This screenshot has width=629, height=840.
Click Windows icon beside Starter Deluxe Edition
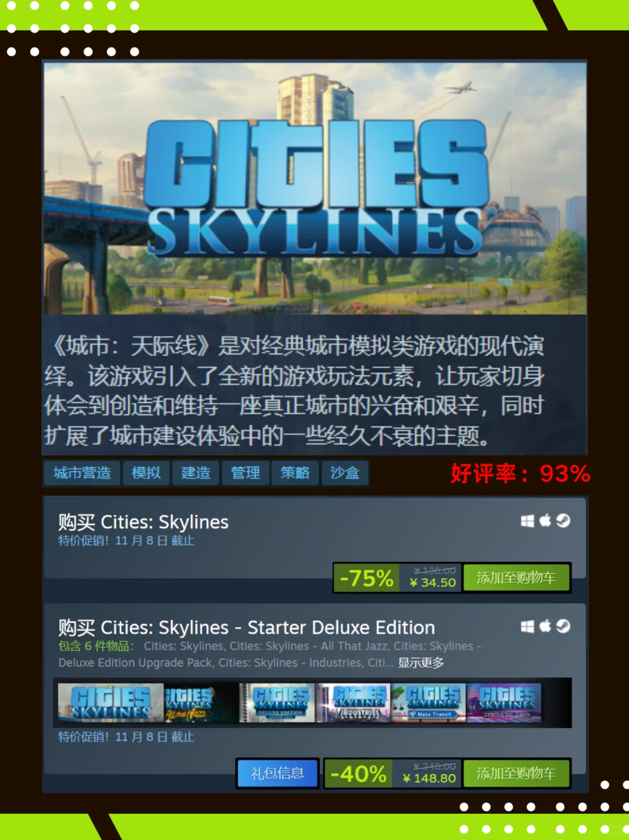527,626
